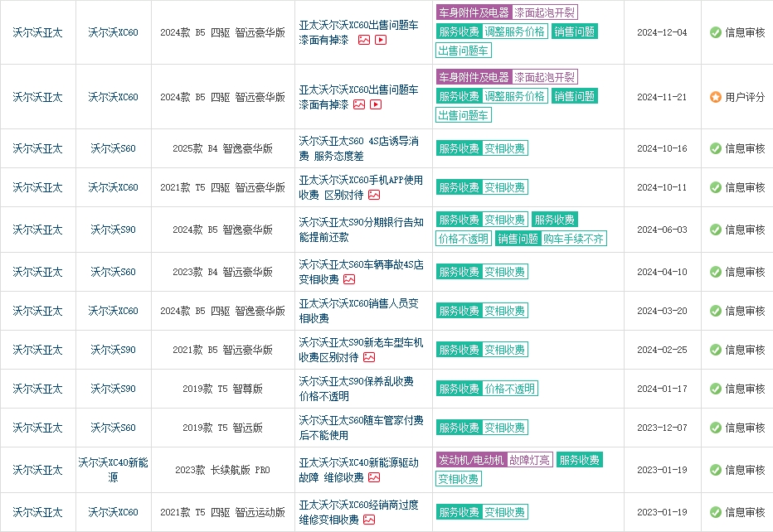Image resolution: width=773 pixels, height=532 pixels.
Task: Open 亚太沃尔沃XC60出售问题车 complaint dated 2024-11-21
Action: coord(358,97)
